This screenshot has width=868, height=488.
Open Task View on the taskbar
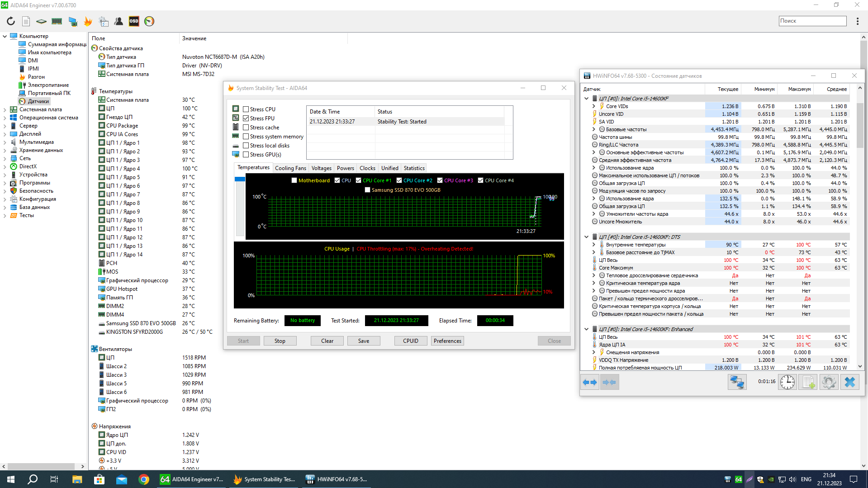coord(54,479)
